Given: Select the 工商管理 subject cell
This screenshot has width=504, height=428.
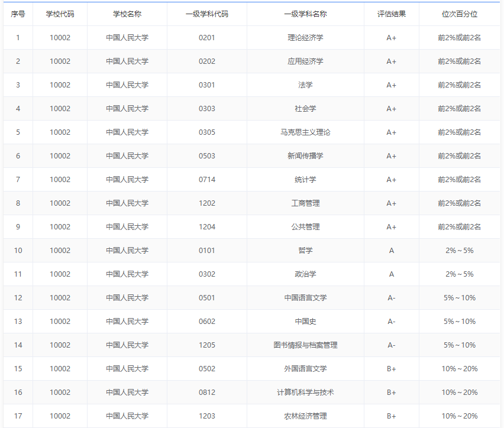Looking at the screenshot, I should 305,203.
